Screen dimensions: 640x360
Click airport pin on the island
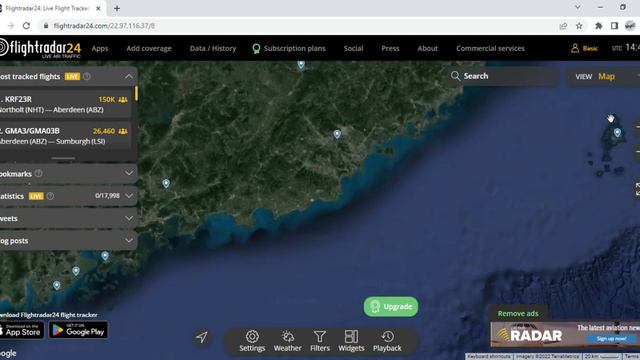[617, 132]
